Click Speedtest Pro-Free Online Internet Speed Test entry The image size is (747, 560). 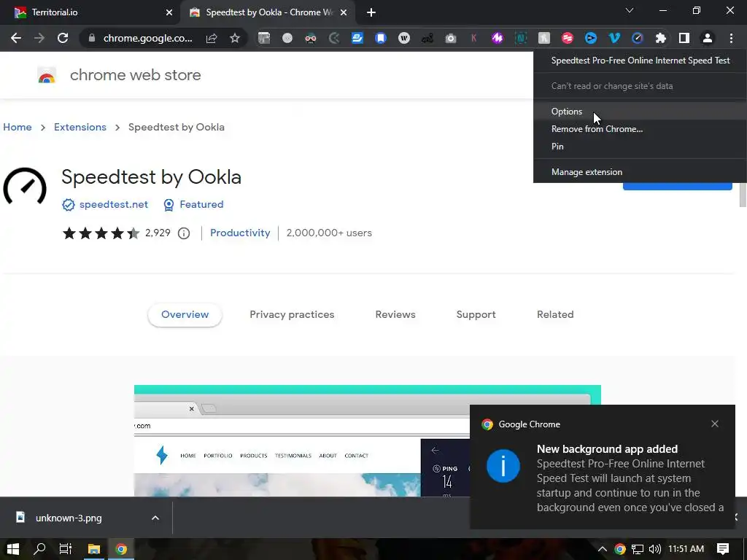point(640,61)
